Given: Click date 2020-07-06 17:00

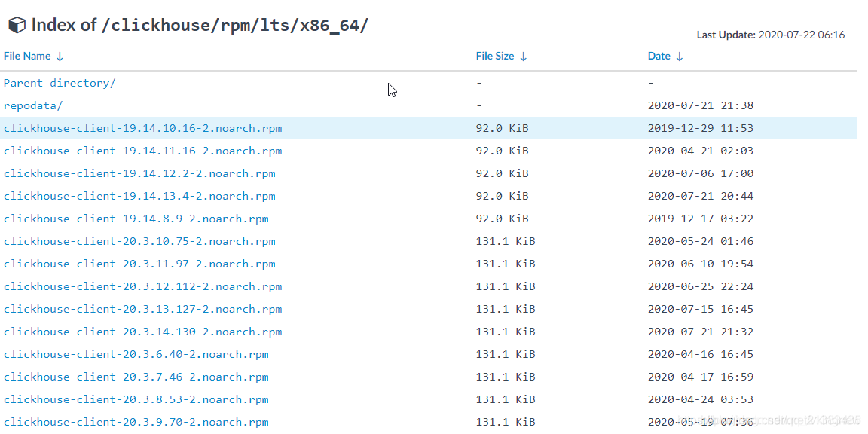Looking at the screenshot, I should 701,174.
